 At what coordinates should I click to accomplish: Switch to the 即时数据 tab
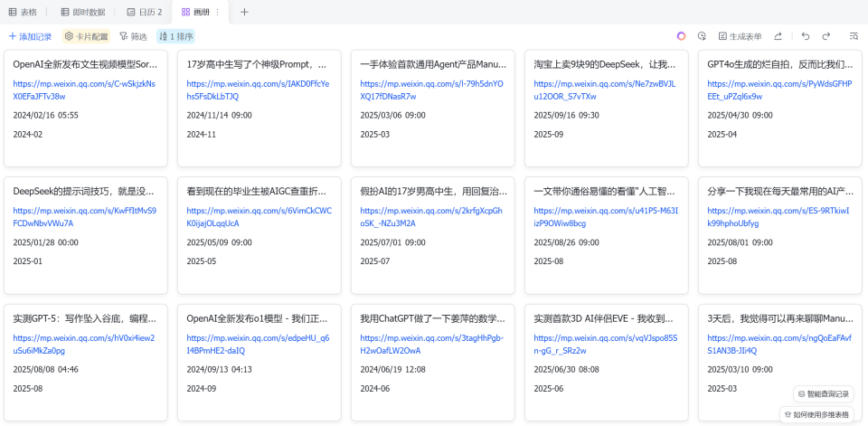pyautogui.click(x=82, y=12)
